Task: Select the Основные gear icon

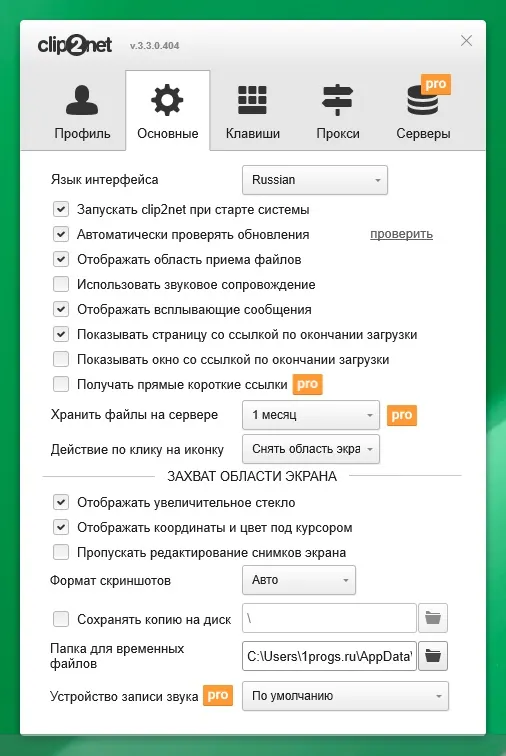Action: [x=167, y=100]
